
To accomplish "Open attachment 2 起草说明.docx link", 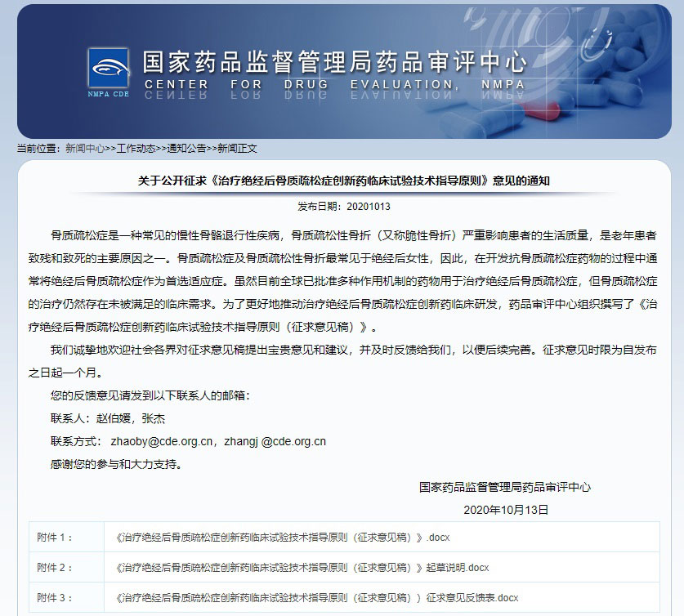I will coord(302,568).
